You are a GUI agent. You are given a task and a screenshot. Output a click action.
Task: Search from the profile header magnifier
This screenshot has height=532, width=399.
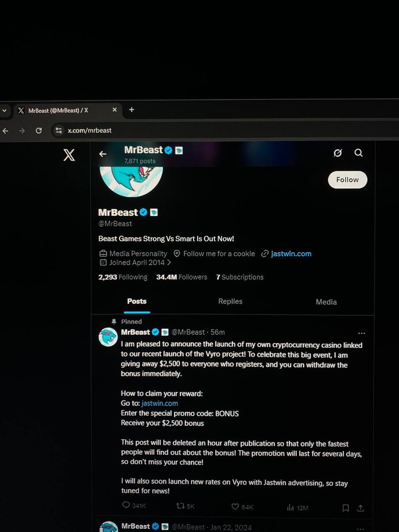[x=359, y=153]
